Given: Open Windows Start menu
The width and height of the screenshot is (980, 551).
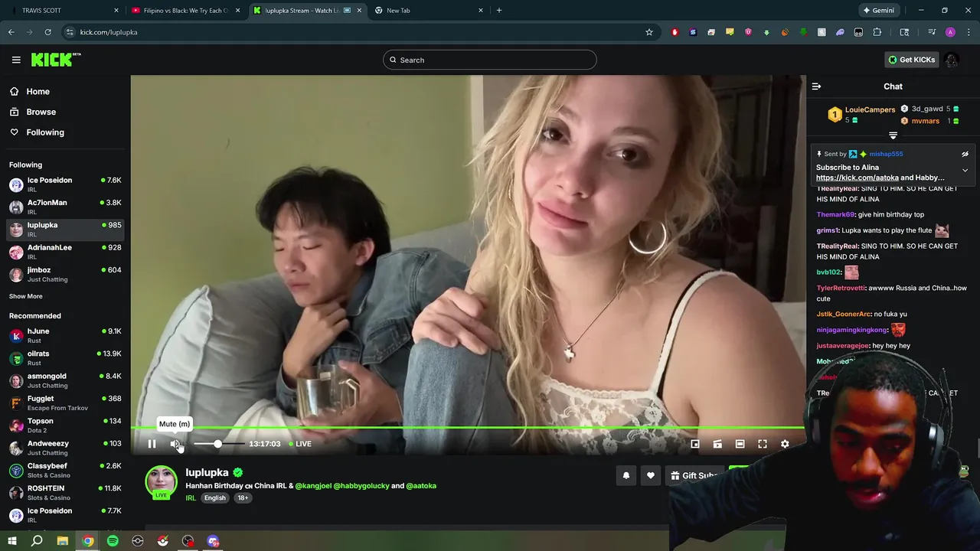Looking at the screenshot, I should 12,541.
